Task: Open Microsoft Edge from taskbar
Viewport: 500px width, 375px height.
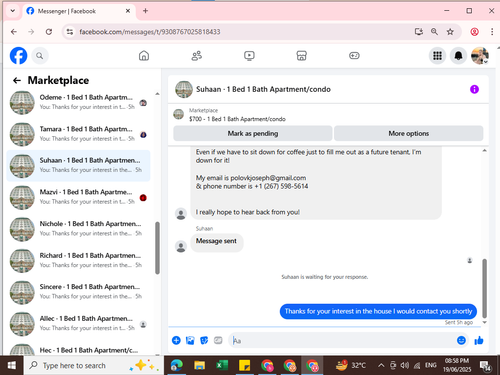Action: (176, 366)
